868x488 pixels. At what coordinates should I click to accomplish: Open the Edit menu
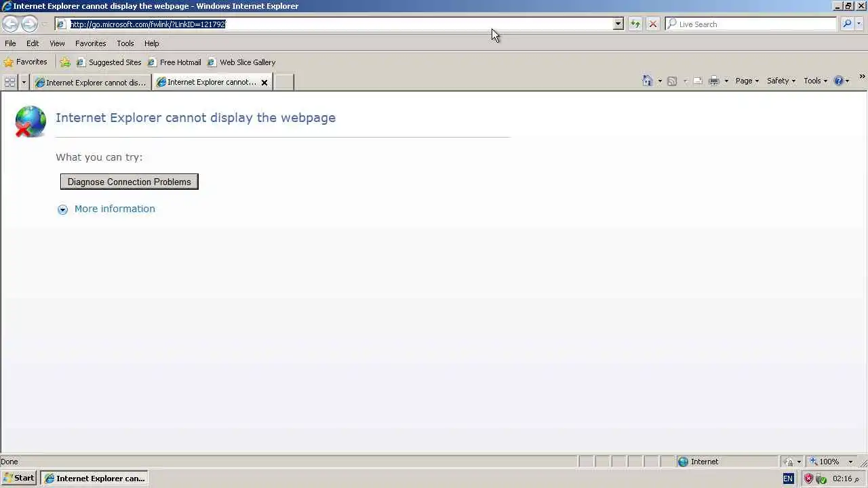tap(33, 43)
